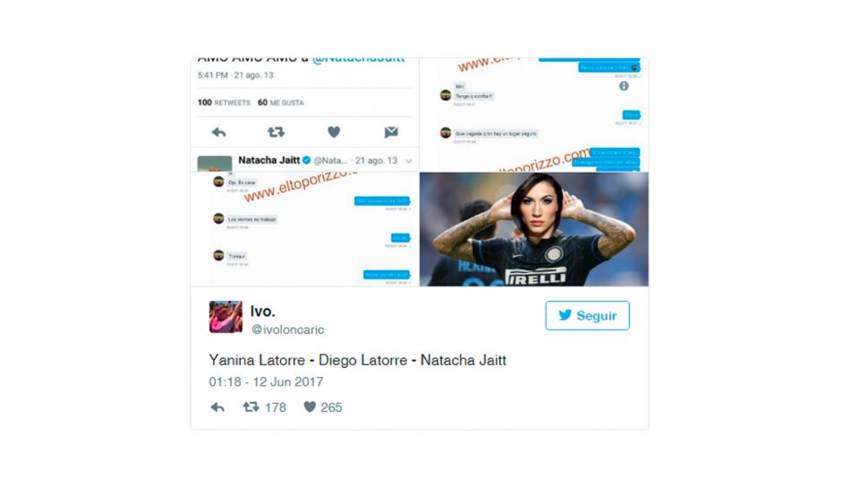
Task: Click the Ivo. display name
Action: click(x=262, y=312)
